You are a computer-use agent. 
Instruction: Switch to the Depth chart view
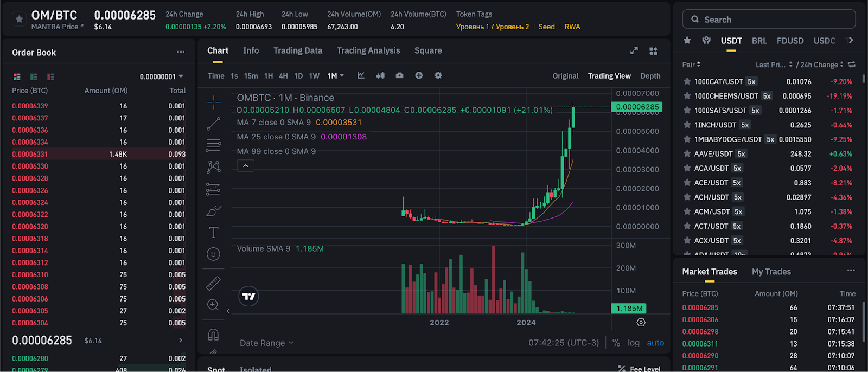[x=650, y=76]
